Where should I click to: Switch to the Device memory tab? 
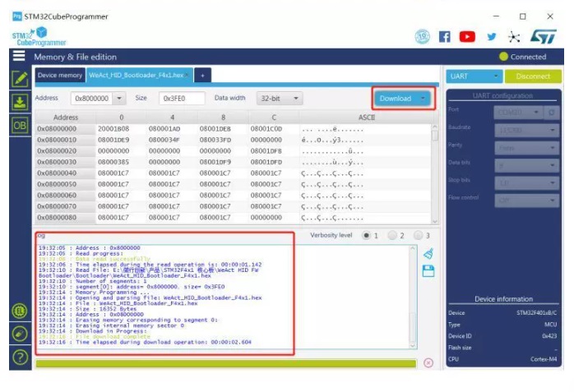point(59,75)
